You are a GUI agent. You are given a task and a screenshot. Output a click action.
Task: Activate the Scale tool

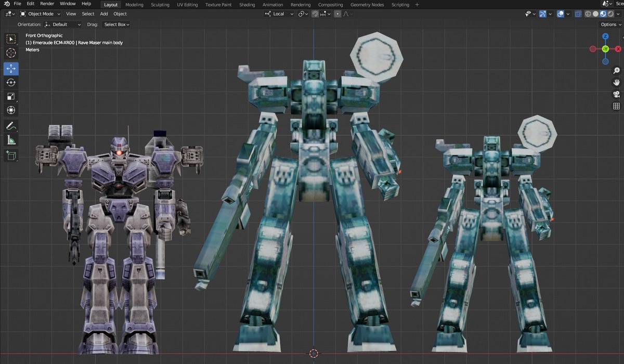click(11, 97)
